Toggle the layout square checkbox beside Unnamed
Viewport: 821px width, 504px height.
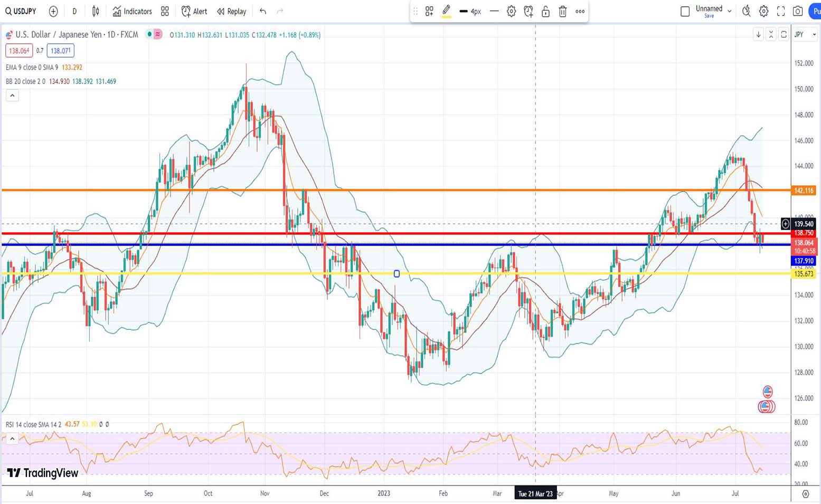pyautogui.click(x=685, y=11)
